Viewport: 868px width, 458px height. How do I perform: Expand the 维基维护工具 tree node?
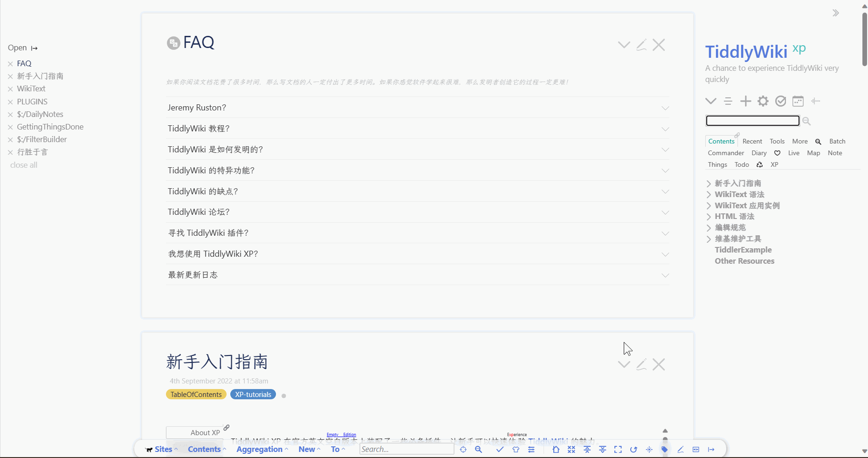coord(709,239)
